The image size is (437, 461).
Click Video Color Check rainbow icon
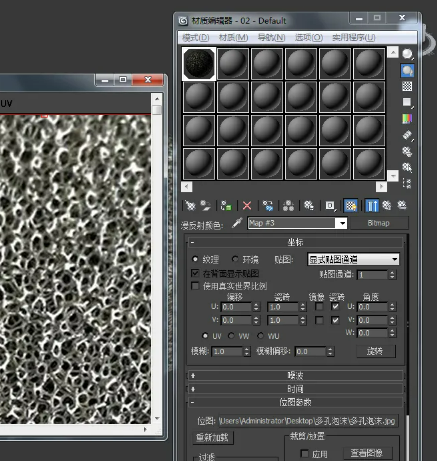coord(407,118)
